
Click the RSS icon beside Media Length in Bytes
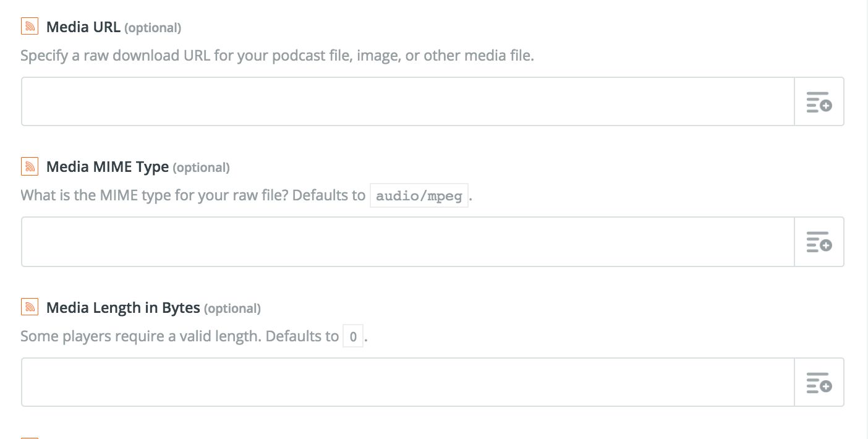coord(30,307)
